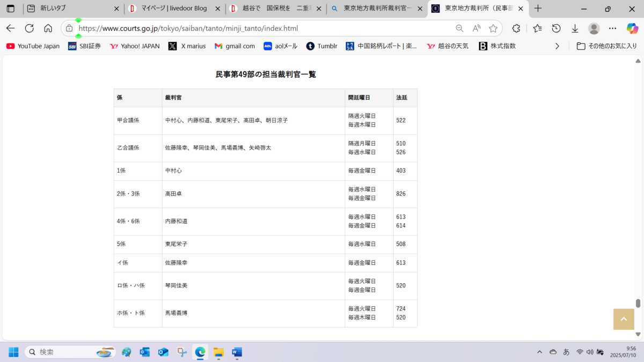The height and width of the screenshot is (362, 644).
Task: Select the 乙合議係 table cell
Action: [x=138, y=148]
